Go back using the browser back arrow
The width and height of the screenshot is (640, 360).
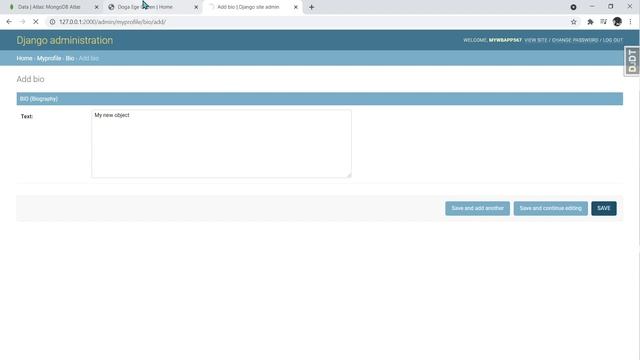[x=9, y=22]
